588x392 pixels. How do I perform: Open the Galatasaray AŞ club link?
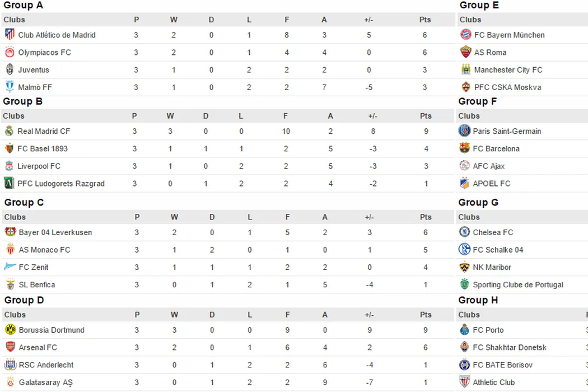46,382
